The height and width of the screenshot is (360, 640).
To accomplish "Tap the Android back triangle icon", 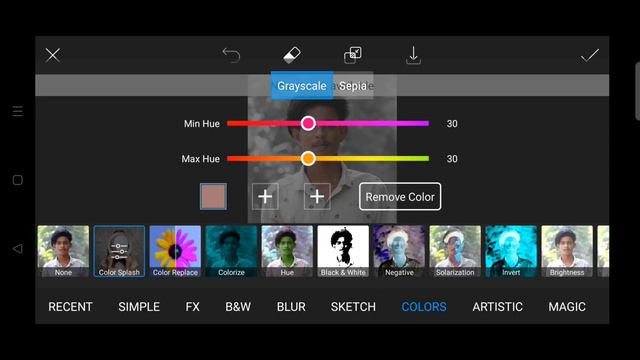I will (18, 249).
